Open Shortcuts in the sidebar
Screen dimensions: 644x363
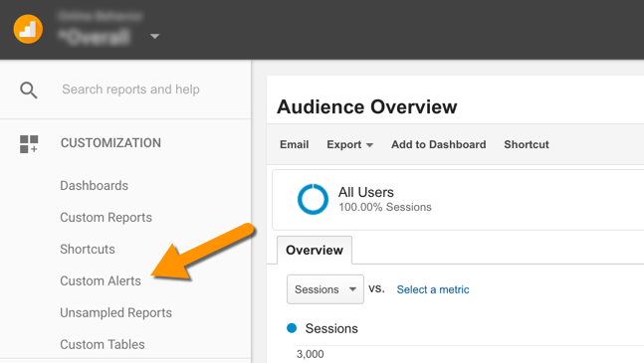tap(88, 249)
